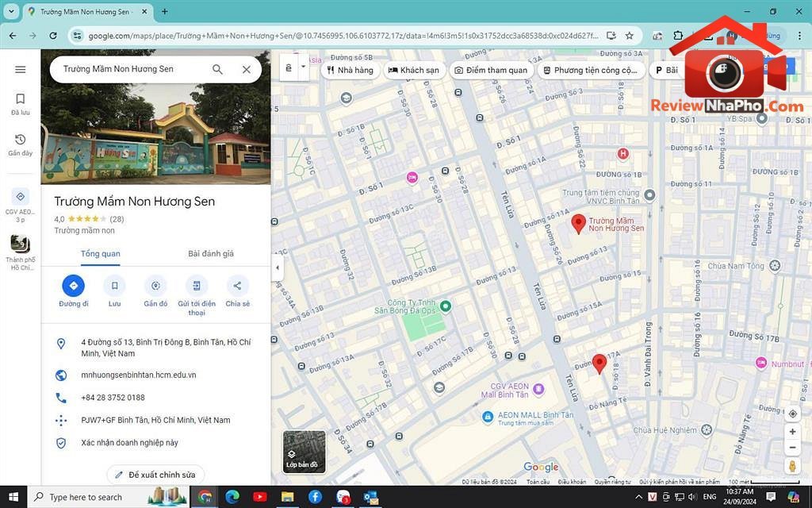This screenshot has width=812, height=508.
Task: Open the (28) reviews count
Action: click(x=117, y=219)
